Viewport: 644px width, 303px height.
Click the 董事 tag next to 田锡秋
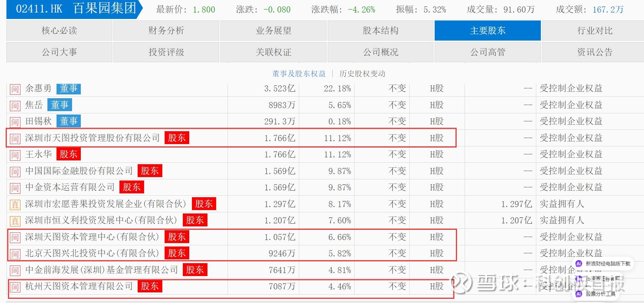point(69,121)
